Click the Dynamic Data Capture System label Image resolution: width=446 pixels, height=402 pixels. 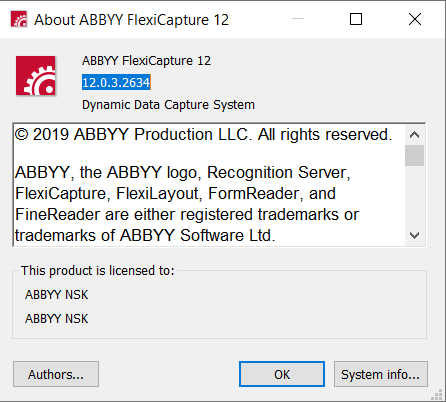pyautogui.click(x=168, y=105)
